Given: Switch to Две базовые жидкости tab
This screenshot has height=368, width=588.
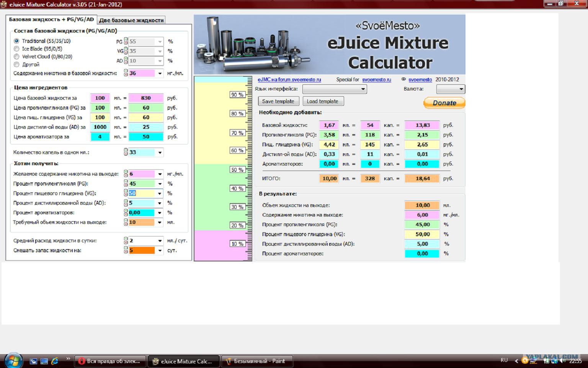Looking at the screenshot, I should pyautogui.click(x=131, y=20).
